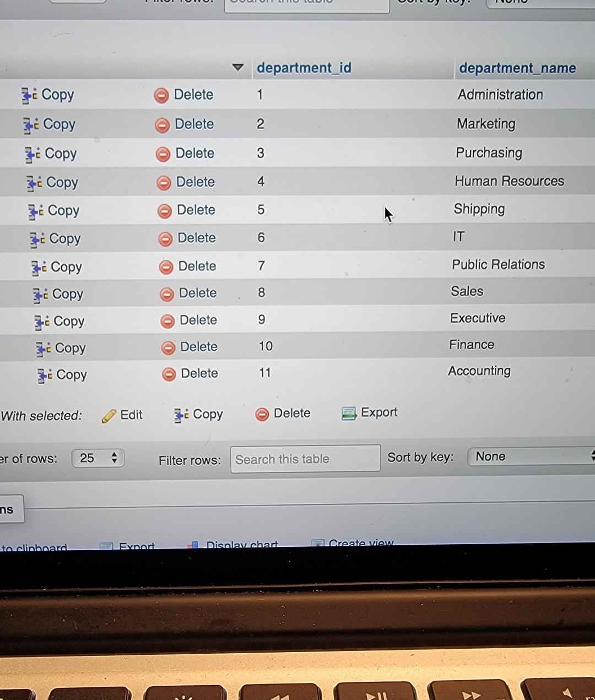Click the Export option in the bottom toolbar
This screenshot has width=595, height=700.
point(128,545)
